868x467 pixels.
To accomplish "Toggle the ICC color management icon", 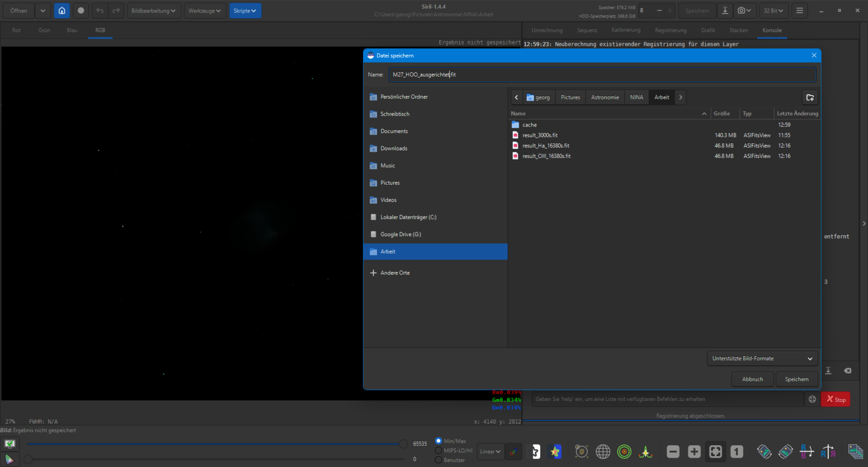I will [10, 444].
